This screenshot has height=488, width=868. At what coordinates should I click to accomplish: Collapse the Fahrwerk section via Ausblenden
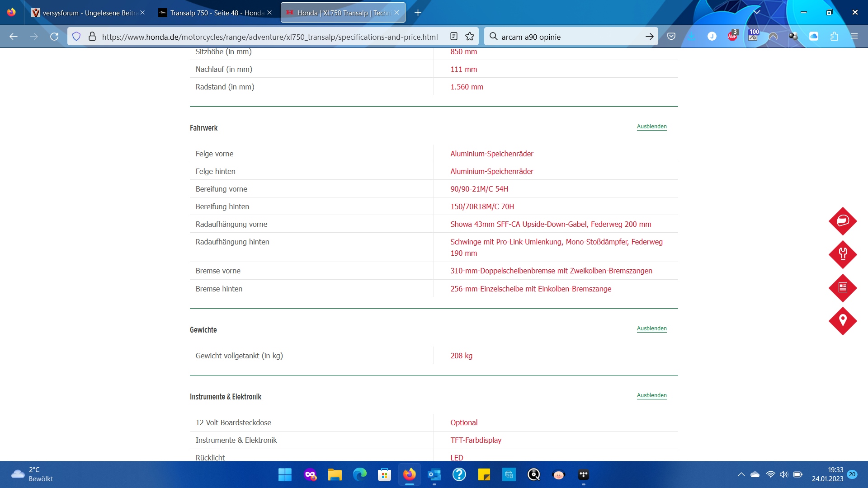click(651, 127)
